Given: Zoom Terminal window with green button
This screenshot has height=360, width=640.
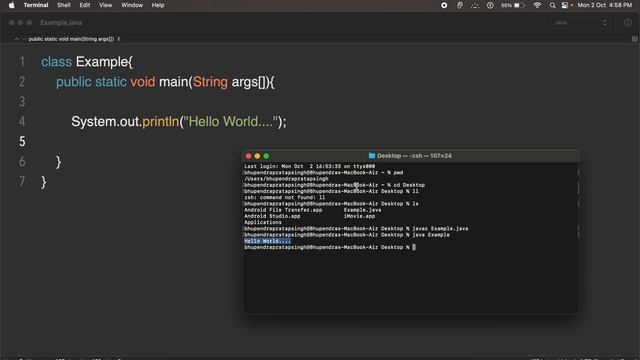Looking at the screenshot, I should [266, 156].
